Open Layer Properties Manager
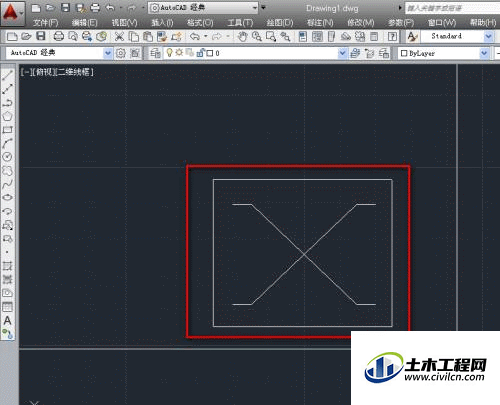Image resolution: width=500 pixels, height=405 pixels. (x=155, y=53)
